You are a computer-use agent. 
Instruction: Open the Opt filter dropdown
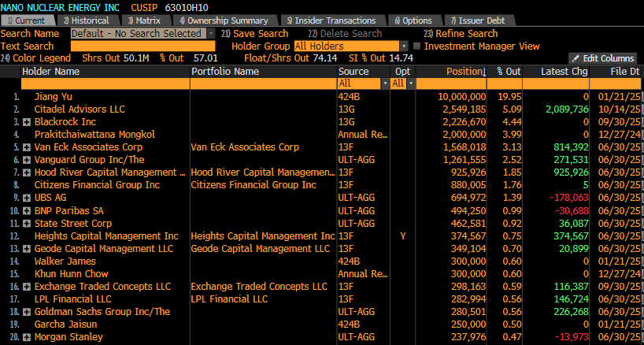411,83
